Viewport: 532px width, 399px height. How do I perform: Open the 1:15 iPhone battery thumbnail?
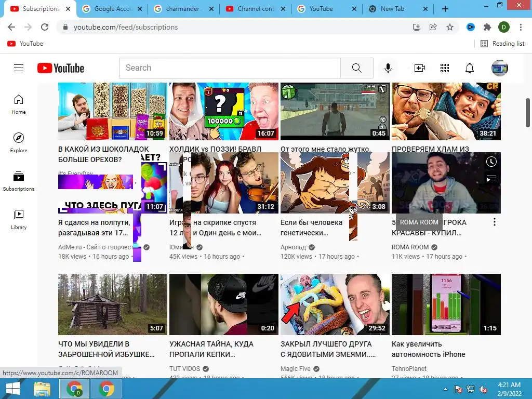point(446,304)
